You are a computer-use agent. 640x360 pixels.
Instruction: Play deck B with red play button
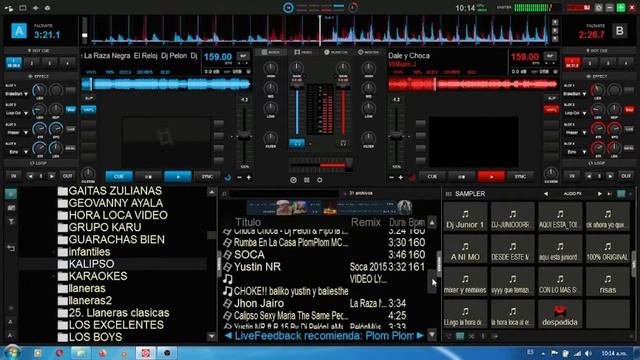point(491,177)
